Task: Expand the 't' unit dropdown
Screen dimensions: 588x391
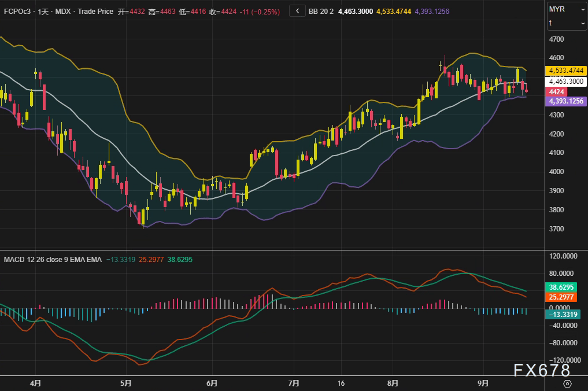Action: tap(567, 23)
